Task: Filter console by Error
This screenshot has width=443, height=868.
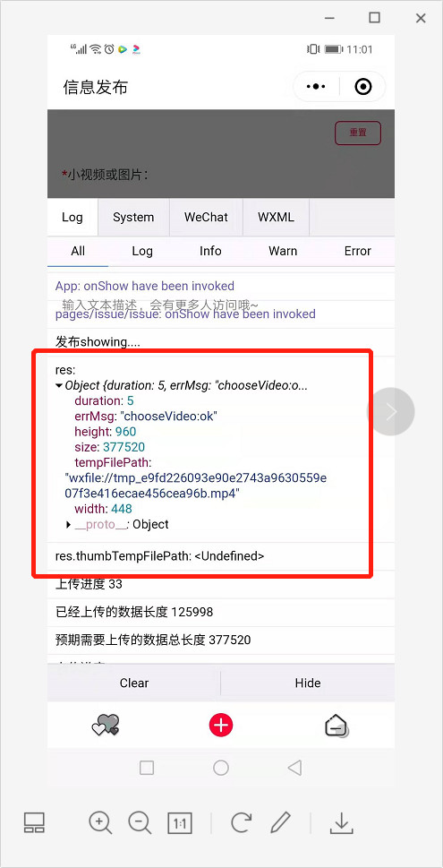Action: pyautogui.click(x=357, y=252)
